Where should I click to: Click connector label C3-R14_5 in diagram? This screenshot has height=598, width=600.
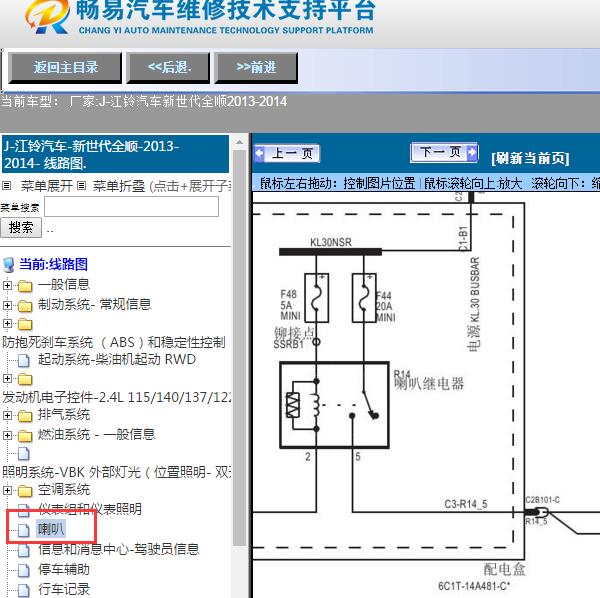[466, 504]
